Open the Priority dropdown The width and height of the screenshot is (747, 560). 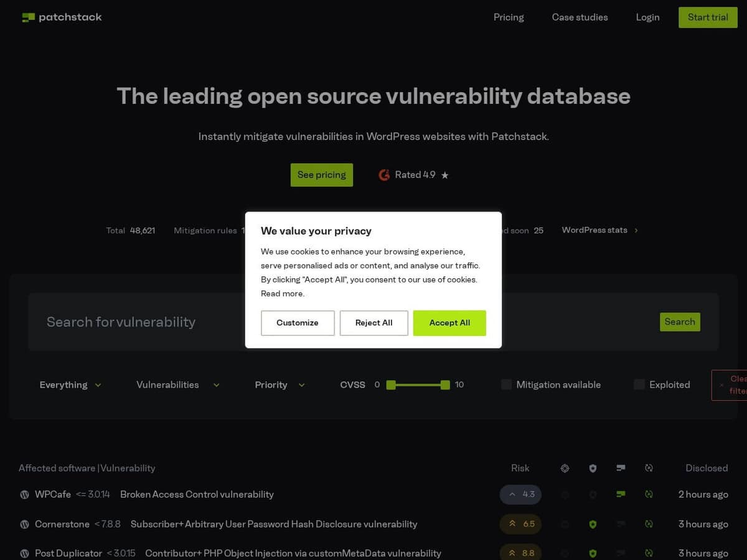(280, 385)
